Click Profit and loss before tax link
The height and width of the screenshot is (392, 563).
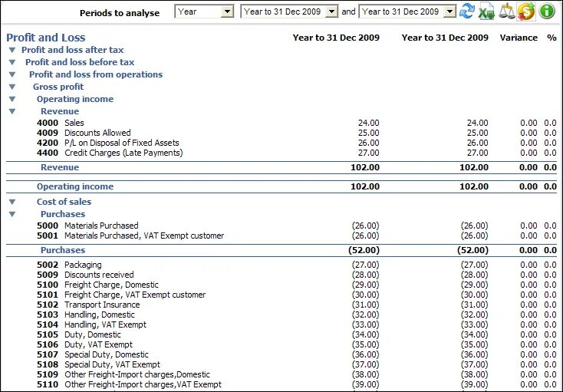pyautogui.click(x=80, y=62)
